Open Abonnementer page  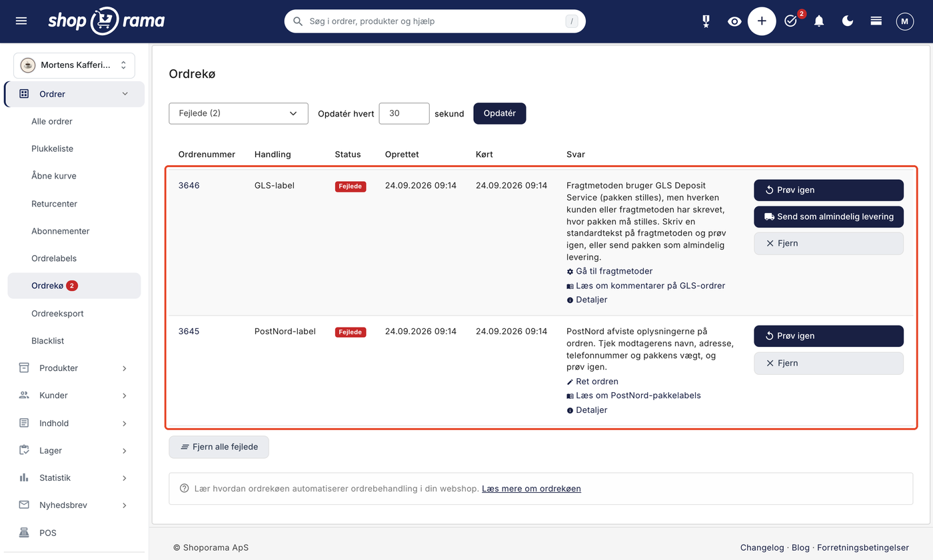(60, 231)
